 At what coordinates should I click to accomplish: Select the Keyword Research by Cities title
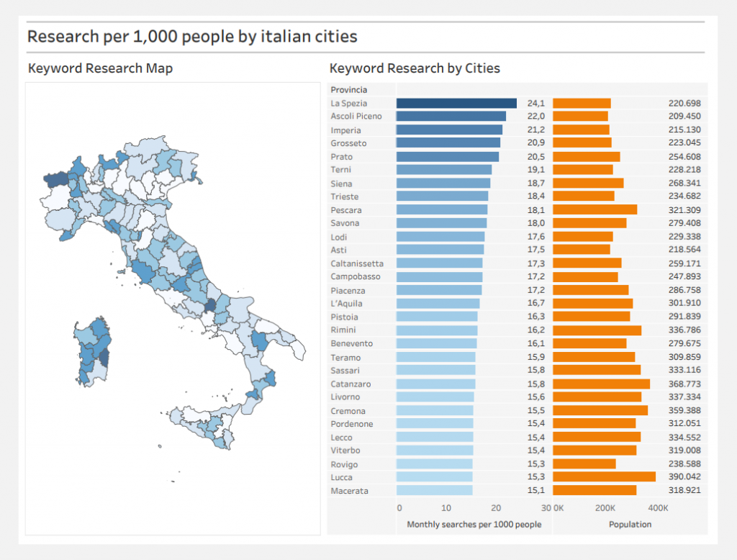(x=415, y=68)
